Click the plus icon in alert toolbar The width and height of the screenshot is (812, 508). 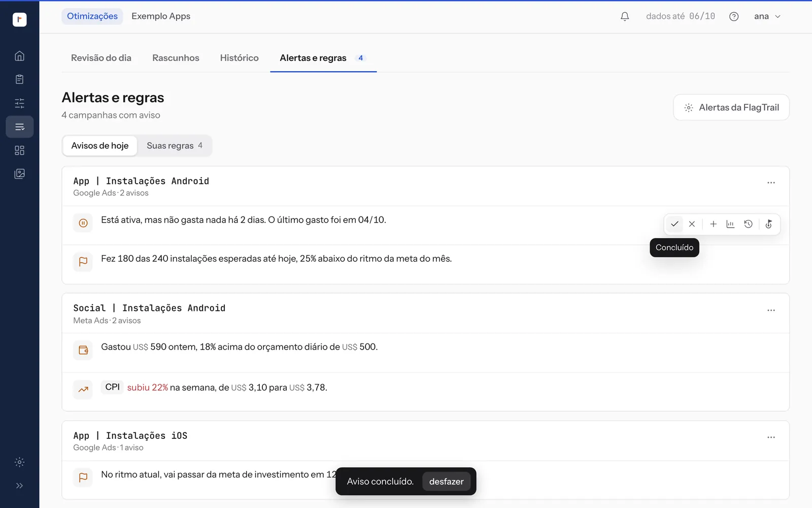point(713,224)
